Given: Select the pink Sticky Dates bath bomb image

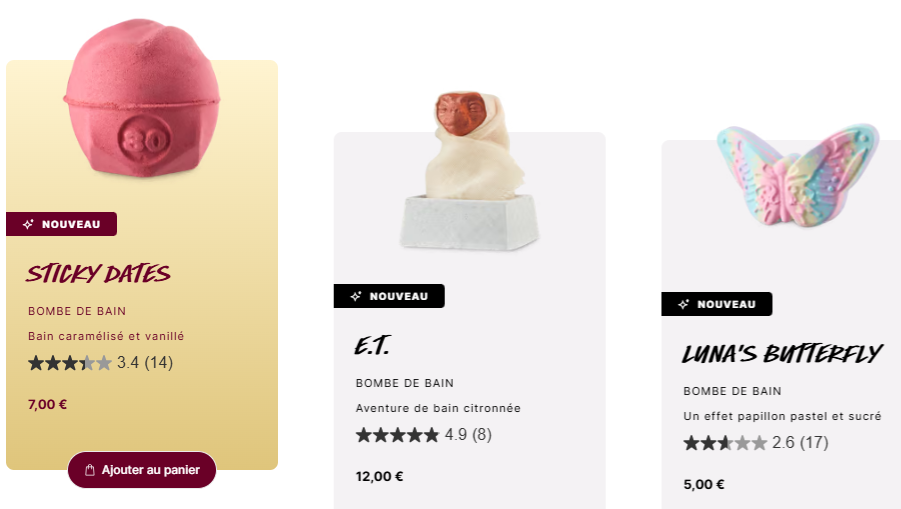Looking at the screenshot, I should (x=142, y=98).
